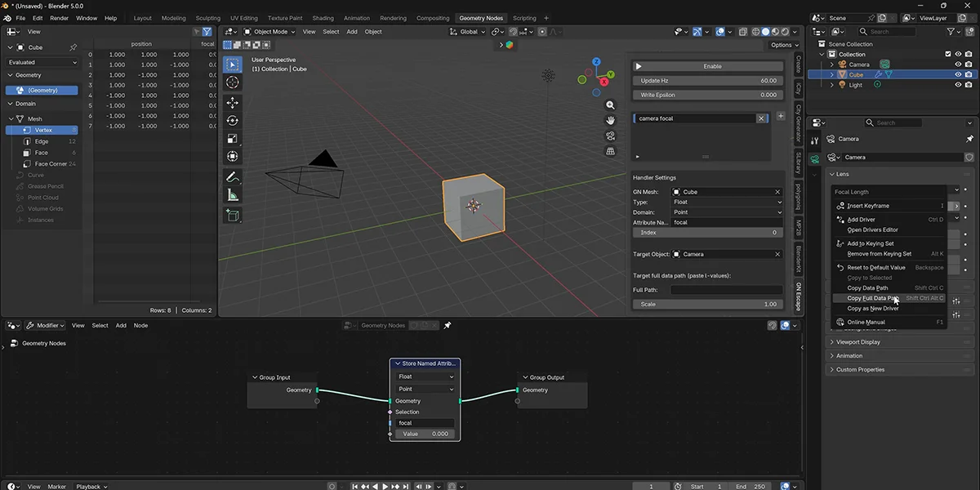Hide the Camera in the outliner
The height and width of the screenshot is (490, 980).
[958, 65]
